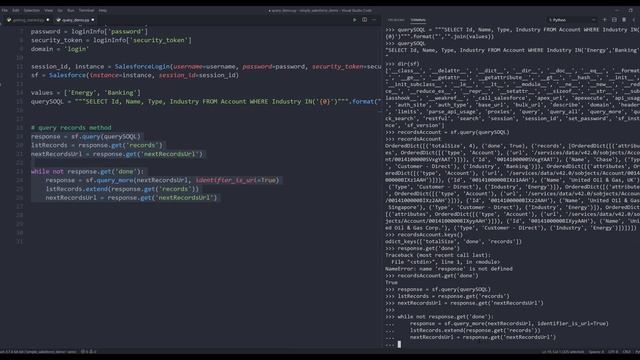The height and width of the screenshot is (360, 640).
Task: Run Python file with play icon
Action: point(354,20)
